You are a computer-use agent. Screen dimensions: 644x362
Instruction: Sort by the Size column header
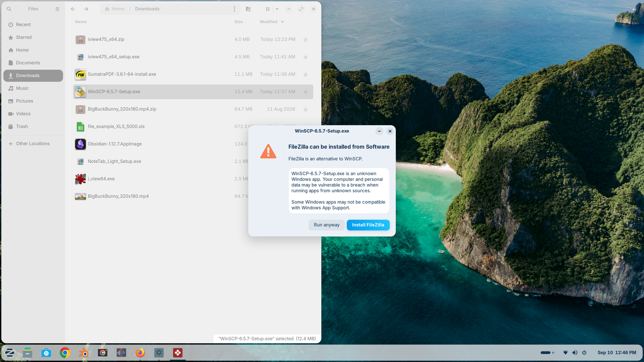tap(238, 22)
